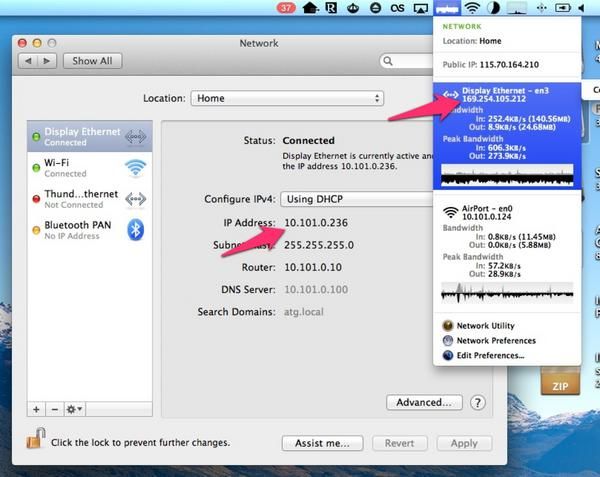
Task: Click the red notification badge showing 37
Action: tap(284, 9)
